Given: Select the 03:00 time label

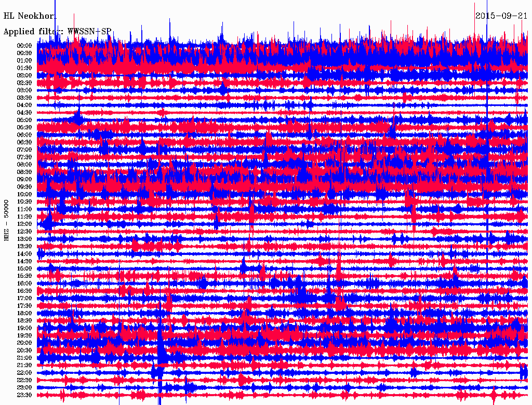Looking at the screenshot, I should (x=24, y=90).
